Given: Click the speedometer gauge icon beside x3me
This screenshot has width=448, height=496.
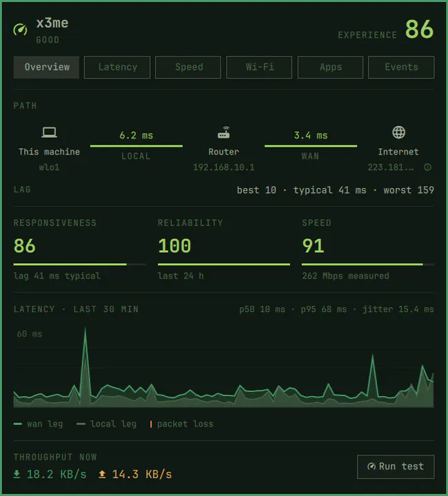Looking at the screenshot, I should coord(20,30).
